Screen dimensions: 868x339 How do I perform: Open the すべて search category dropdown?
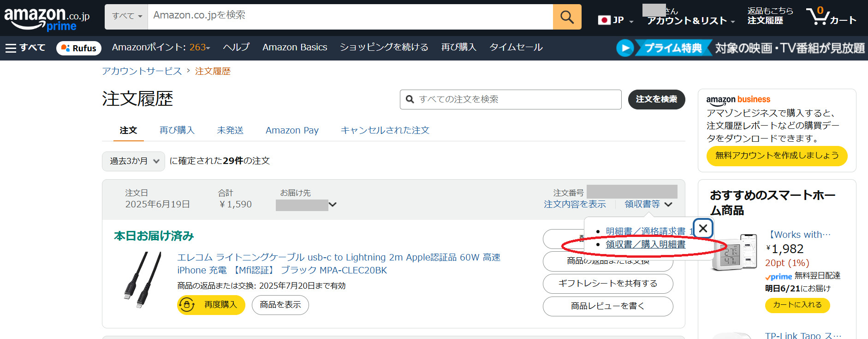[126, 17]
